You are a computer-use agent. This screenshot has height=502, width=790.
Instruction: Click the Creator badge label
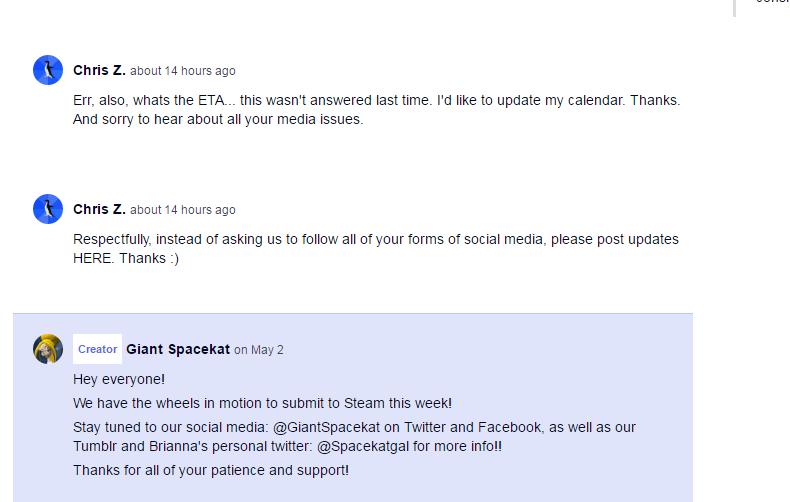click(97, 349)
